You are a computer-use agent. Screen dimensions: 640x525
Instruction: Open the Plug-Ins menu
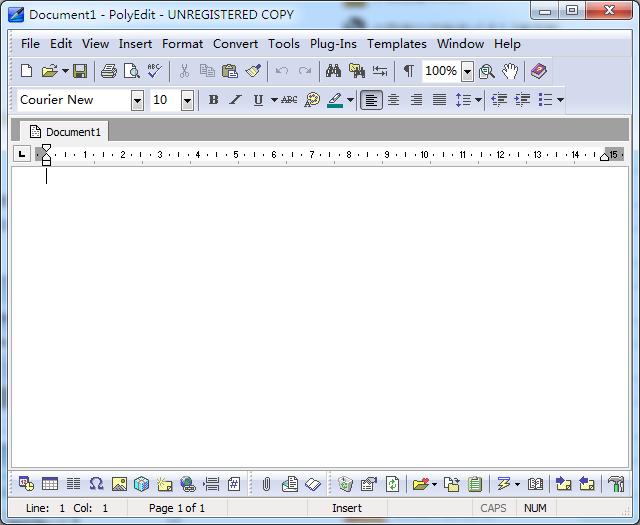333,44
